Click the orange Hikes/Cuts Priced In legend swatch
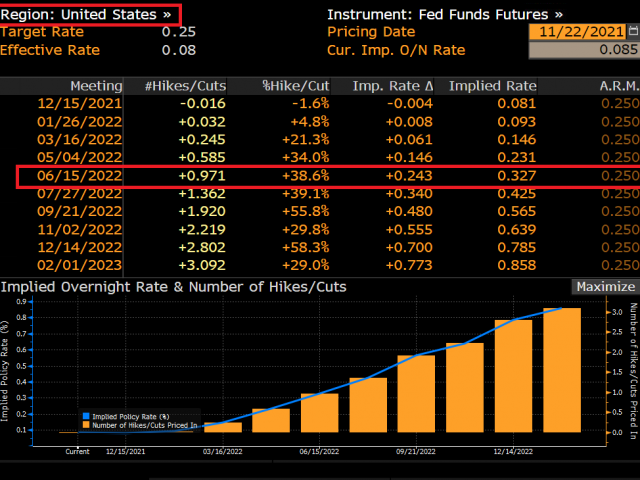The width and height of the screenshot is (640, 480). [x=86, y=425]
